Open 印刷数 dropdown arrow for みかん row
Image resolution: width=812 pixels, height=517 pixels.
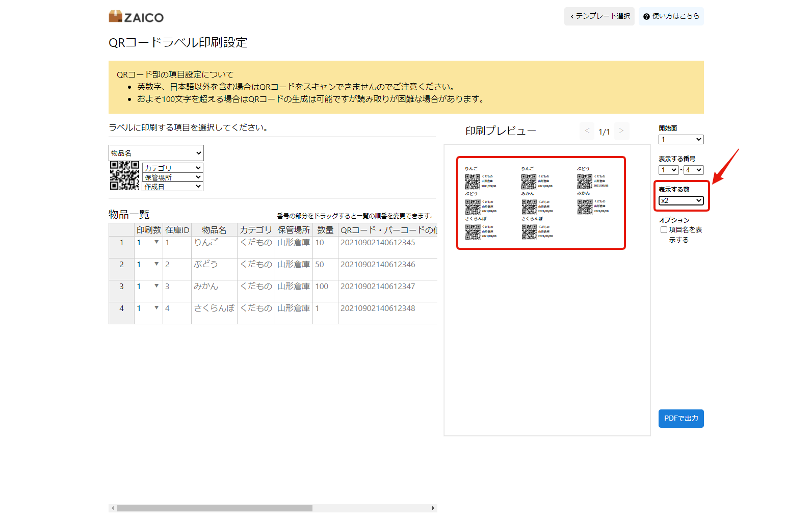156,286
